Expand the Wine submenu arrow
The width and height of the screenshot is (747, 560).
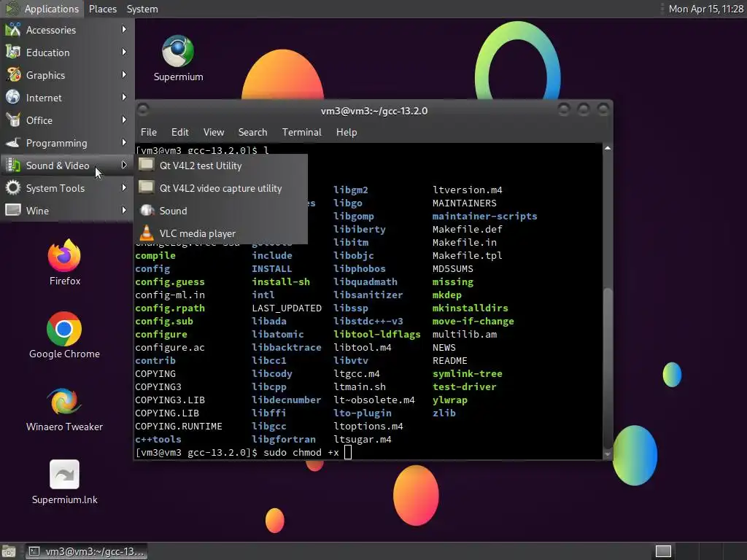(x=124, y=210)
